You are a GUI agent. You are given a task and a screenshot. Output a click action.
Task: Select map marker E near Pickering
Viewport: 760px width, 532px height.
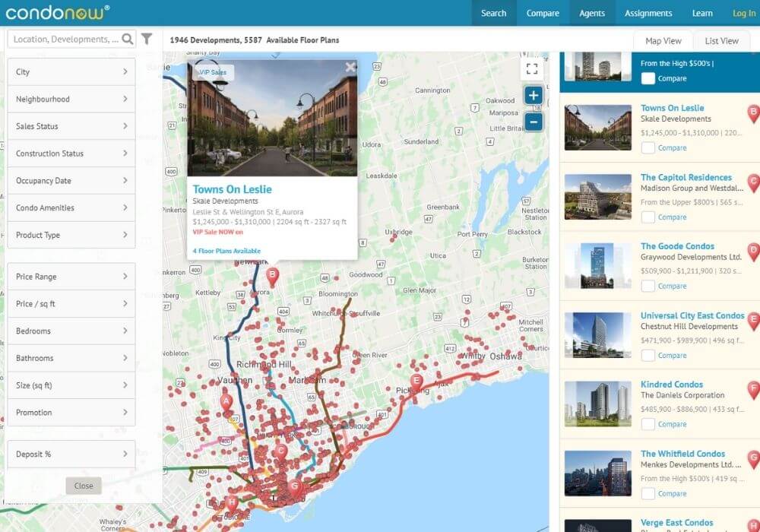(416, 382)
